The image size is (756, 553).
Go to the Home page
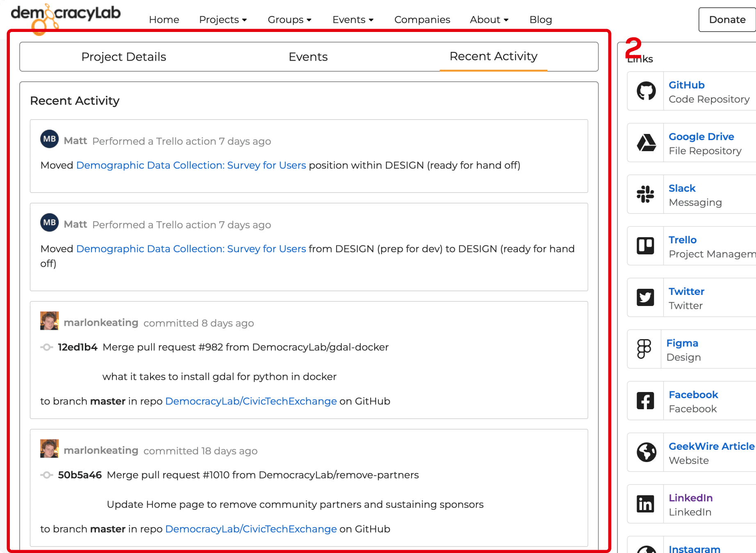click(164, 20)
